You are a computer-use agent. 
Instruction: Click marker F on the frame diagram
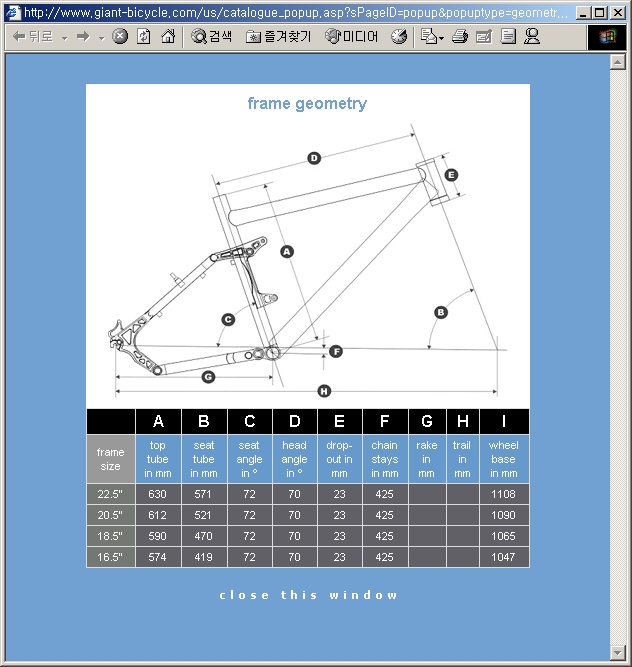click(x=336, y=351)
